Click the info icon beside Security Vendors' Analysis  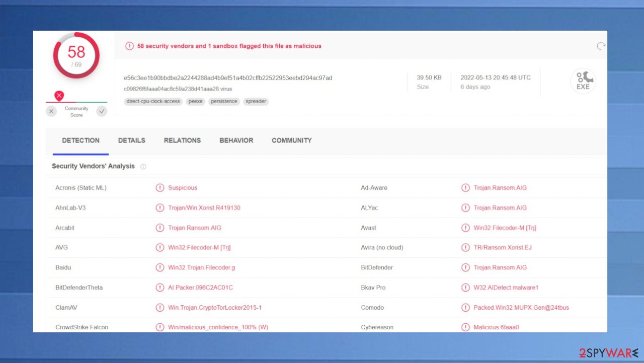pyautogui.click(x=143, y=167)
